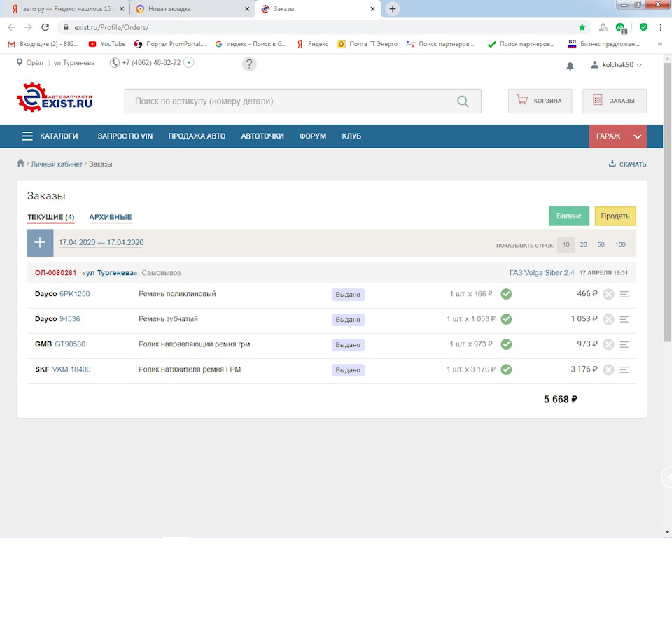Click green checkmark on the 466 ₽ row
The width and height of the screenshot is (672, 634).
(x=506, y=294)
